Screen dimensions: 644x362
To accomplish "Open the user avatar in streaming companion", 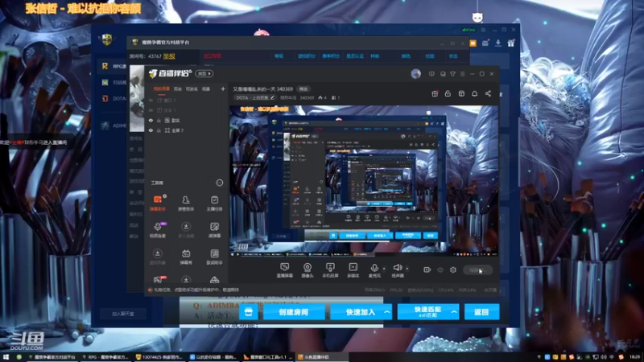I will pyautogui.click(x=415, y=74).
